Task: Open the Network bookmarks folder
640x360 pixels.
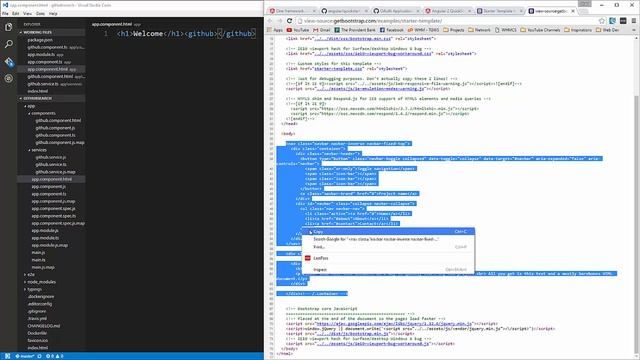Action: 479,30
